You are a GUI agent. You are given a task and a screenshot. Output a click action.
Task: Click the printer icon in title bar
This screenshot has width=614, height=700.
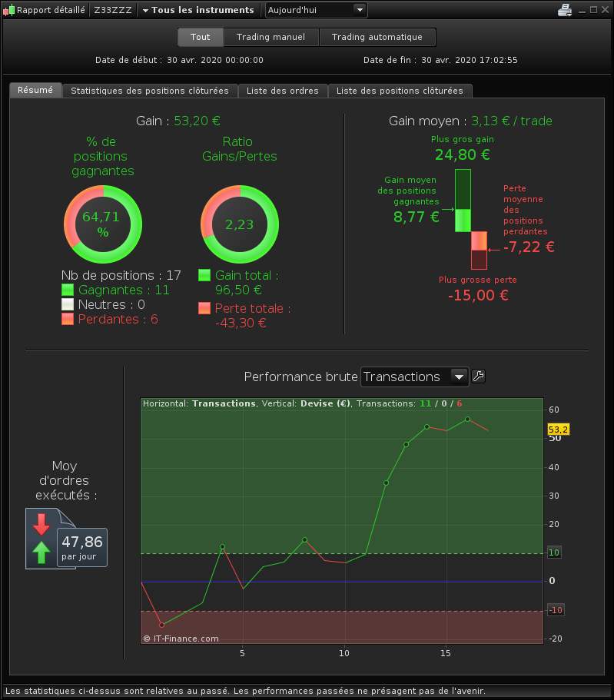564,10
